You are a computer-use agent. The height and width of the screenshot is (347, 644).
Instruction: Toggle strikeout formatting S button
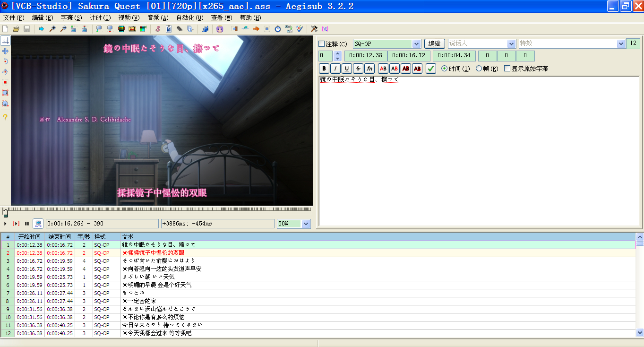[358, 69]
